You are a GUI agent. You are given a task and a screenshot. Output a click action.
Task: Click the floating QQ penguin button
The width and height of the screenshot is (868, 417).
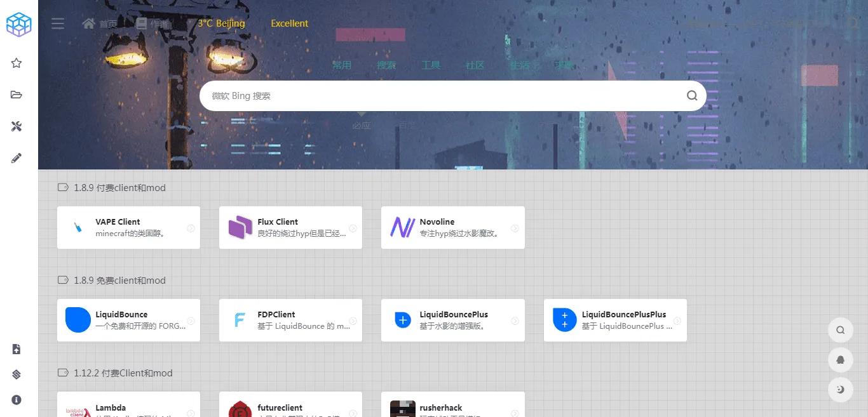(x=840, y=360)
